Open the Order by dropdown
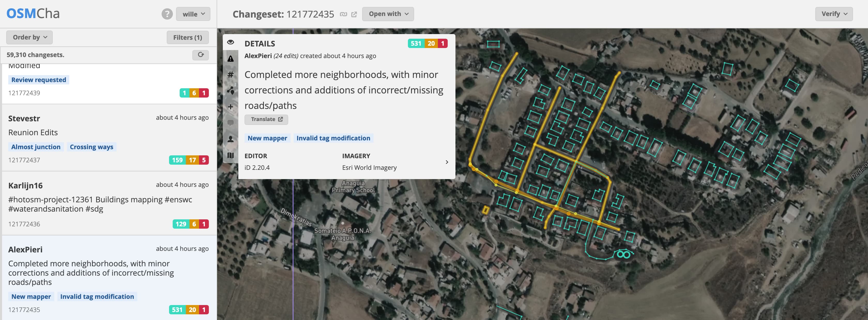The height and width of the screenshot is (320, 868). (29, 37)
